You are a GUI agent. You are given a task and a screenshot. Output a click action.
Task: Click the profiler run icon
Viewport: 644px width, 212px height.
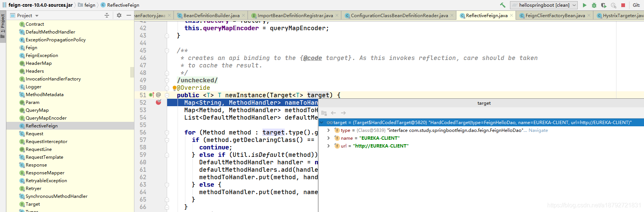pyautogui.click(x=613, y=5)
